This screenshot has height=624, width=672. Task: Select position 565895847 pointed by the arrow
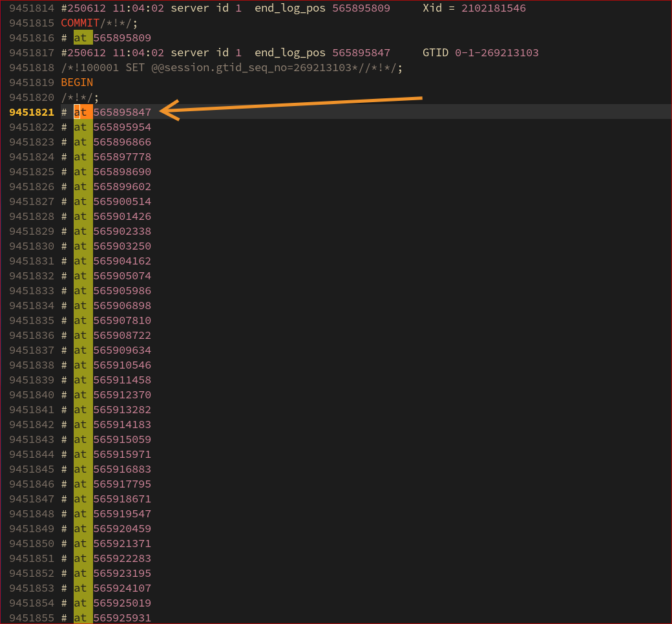coord(123,112)
